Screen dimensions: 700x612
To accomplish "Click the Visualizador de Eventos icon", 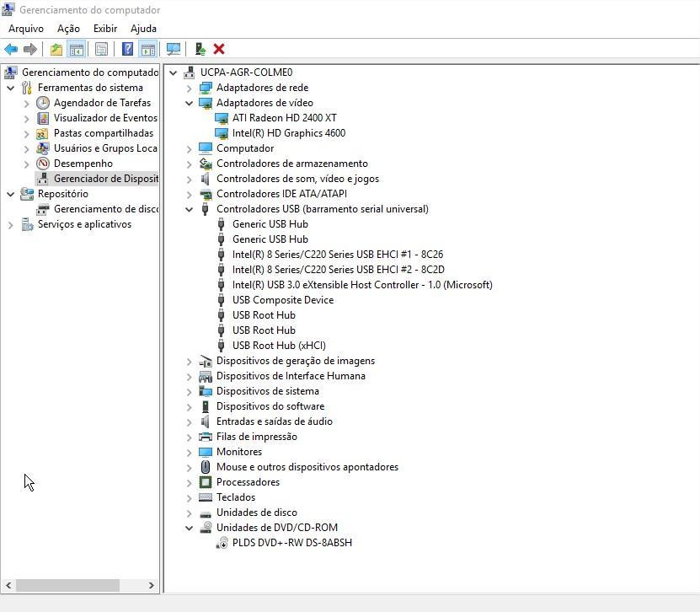I will coord(43,118).
